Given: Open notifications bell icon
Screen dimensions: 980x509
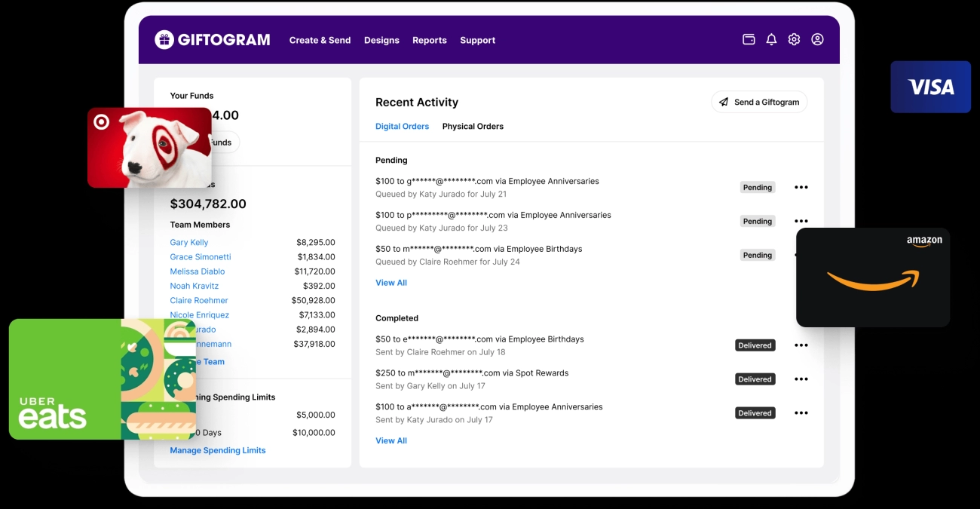Looking at the screenshot, I should point(771,40).
